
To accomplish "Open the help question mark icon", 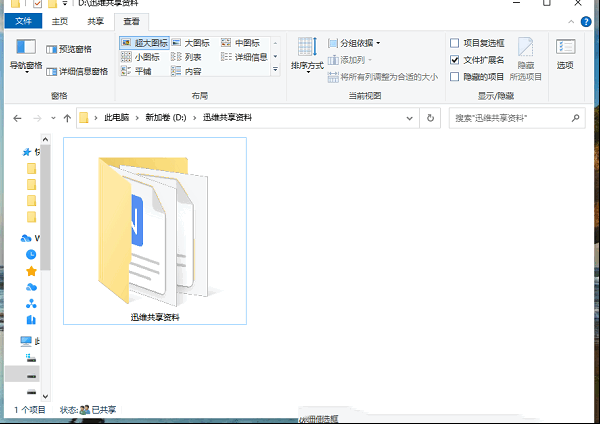I will coord(586,22).
